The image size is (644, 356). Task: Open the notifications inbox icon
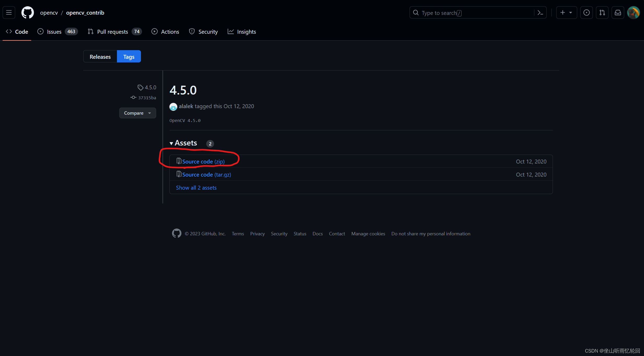tap(618, 13)
